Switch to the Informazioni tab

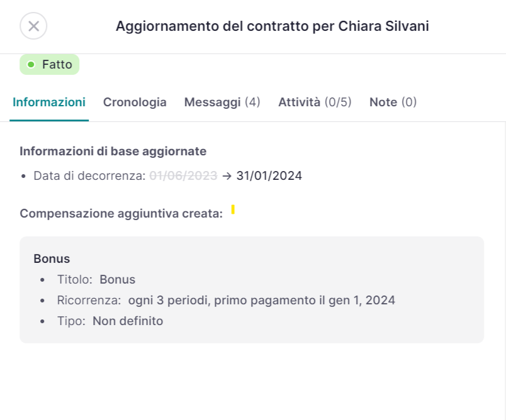tap(49, 102)
